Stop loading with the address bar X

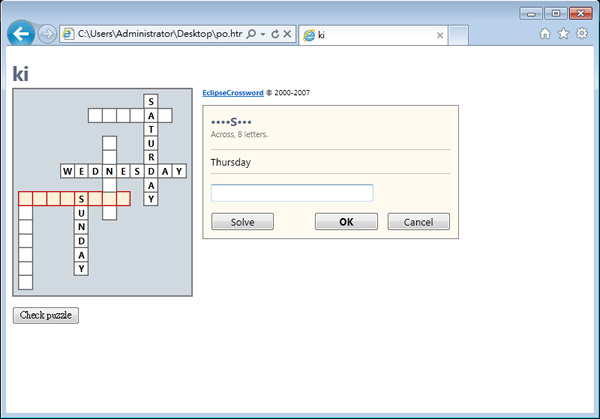287,34
